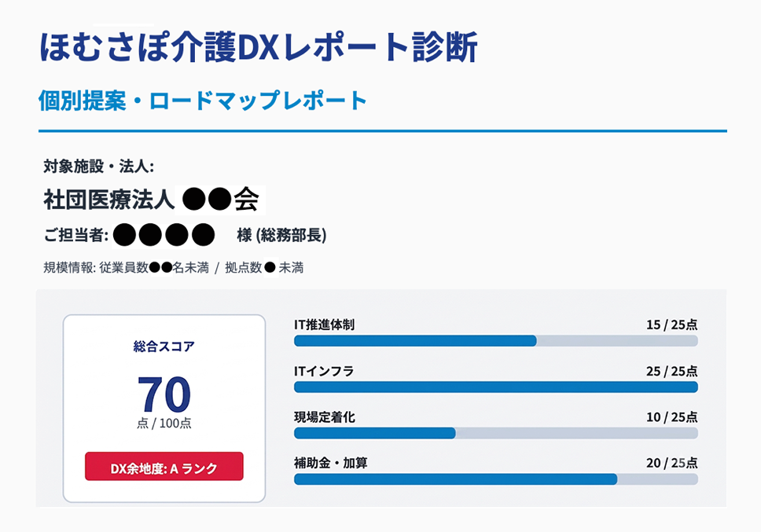Click the IT推進体制 category label

pyautogui.click(x=324, y=325)
